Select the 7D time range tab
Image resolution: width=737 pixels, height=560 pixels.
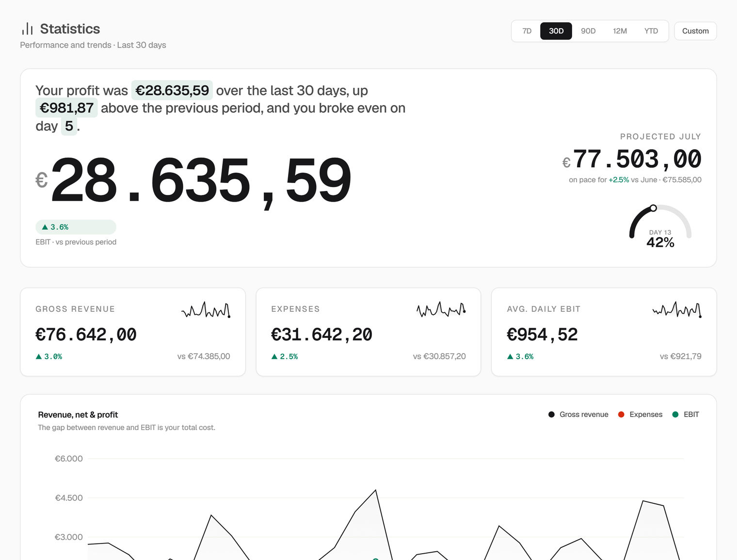click(x=527, y=31)
